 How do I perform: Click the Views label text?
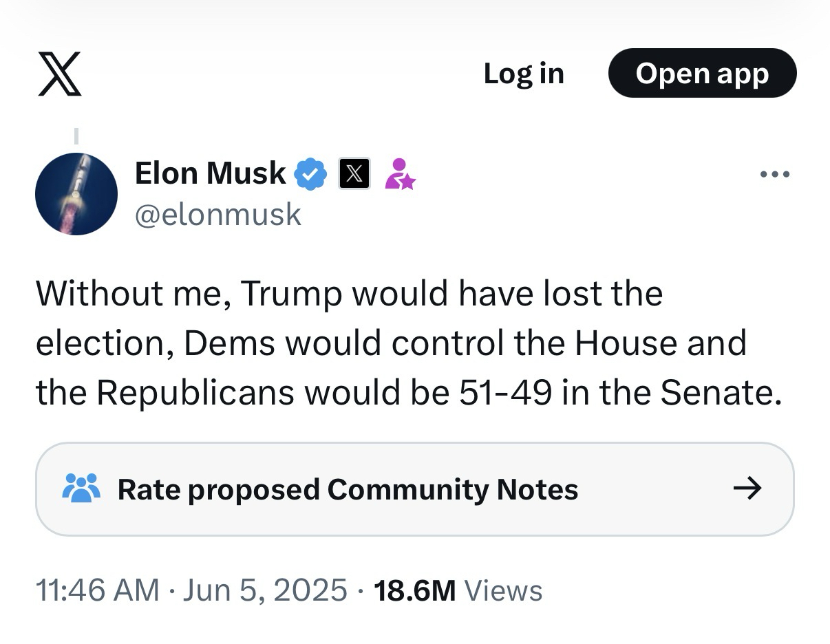[x=504, y=590]
